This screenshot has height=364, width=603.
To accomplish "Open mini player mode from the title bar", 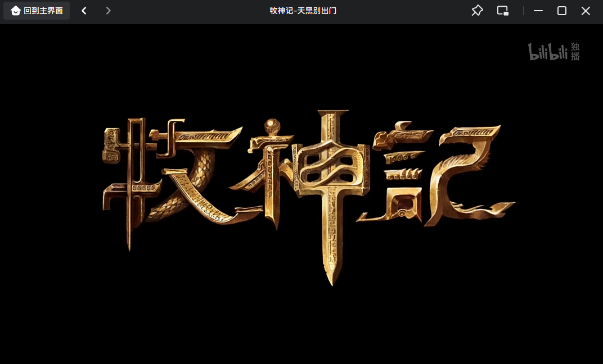I will (x=502, y=10).
